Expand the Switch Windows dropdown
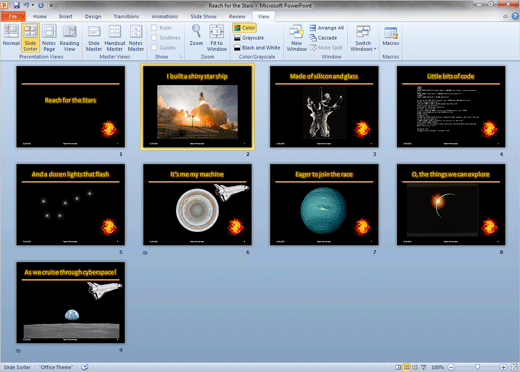Screen dimensions: 520x372 click(363, 38)
